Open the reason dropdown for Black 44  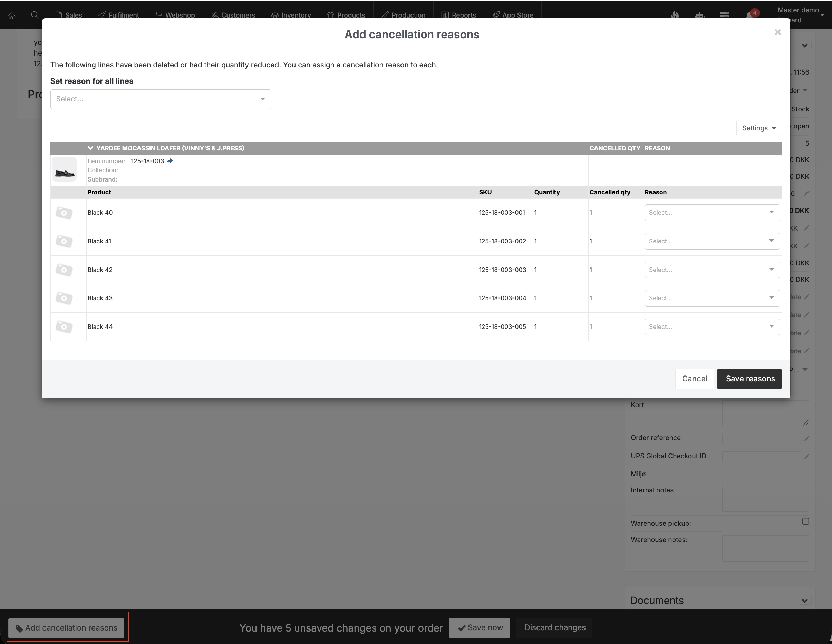712,327
